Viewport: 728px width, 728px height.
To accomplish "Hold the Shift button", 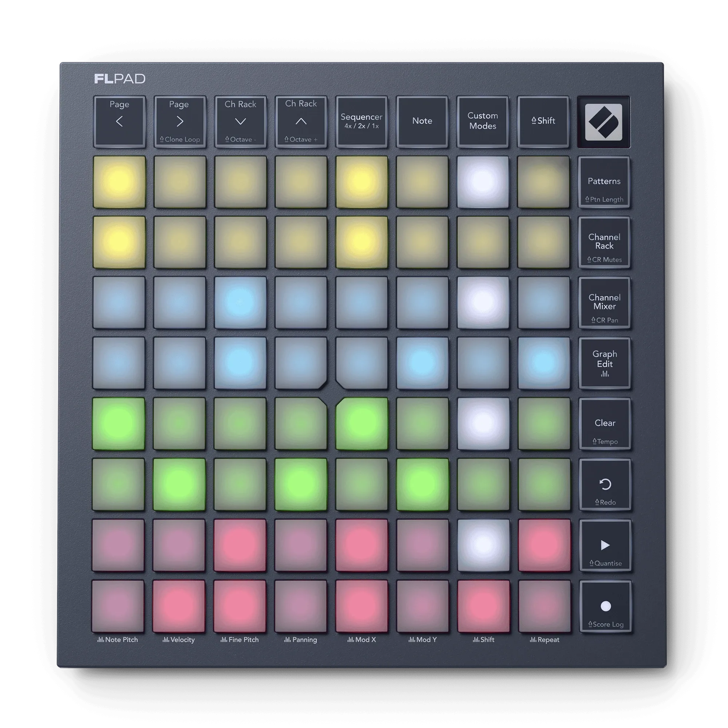I will pyautogui.click(x=543, y=121).
